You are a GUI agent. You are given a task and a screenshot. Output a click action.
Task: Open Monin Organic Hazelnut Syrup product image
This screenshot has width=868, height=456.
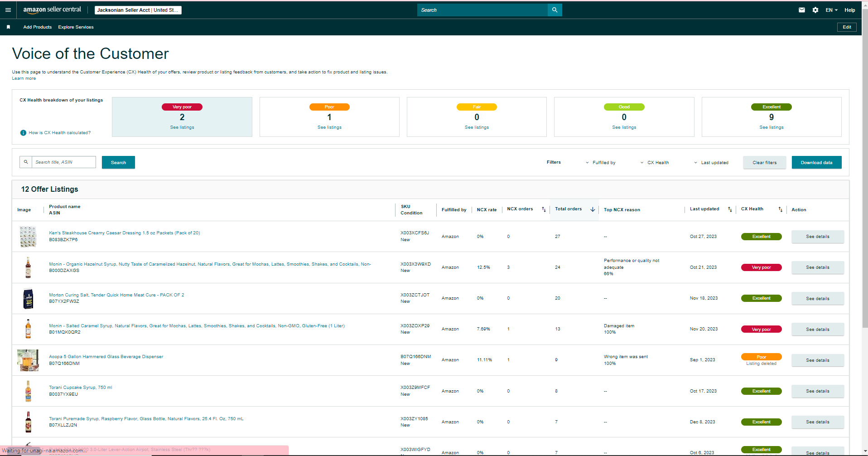click(x=28, y=267)
